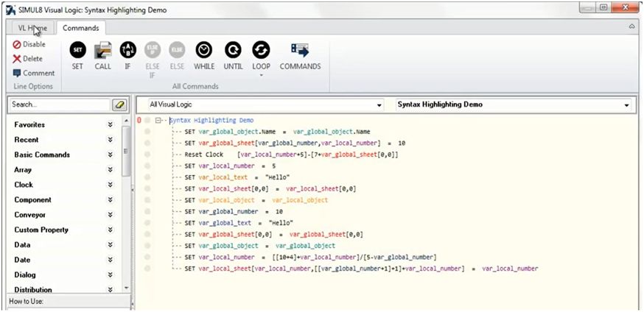Collapse the Syntax Highlighting Demo tree node
644x312 pixels.
(x=159, y=120)
